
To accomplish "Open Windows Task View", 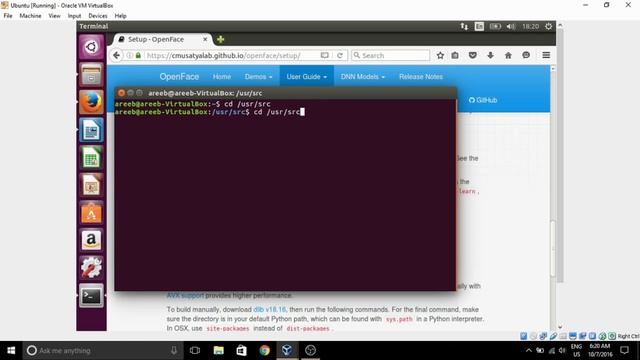I will 195,350.
